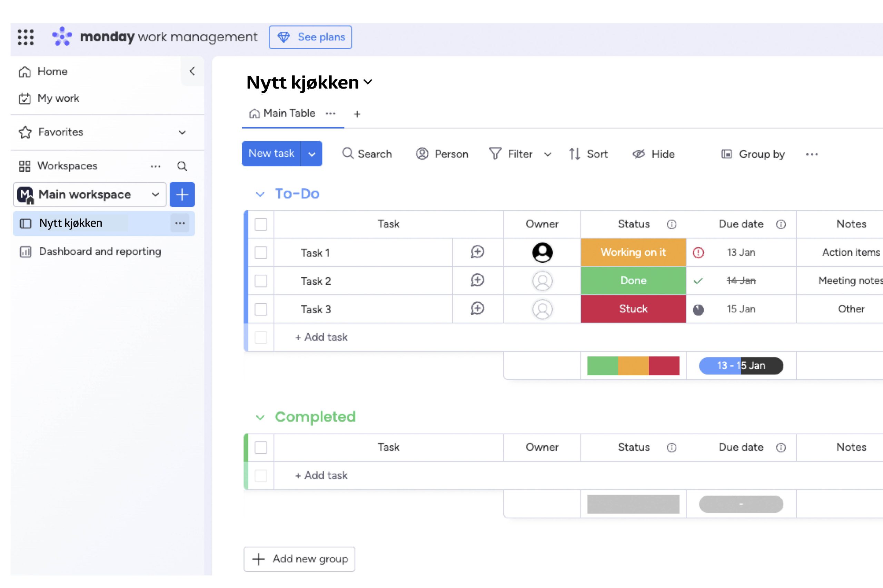Click the See plans button
The height and width of the screenshot is (588, 883).
pos(310,37)
